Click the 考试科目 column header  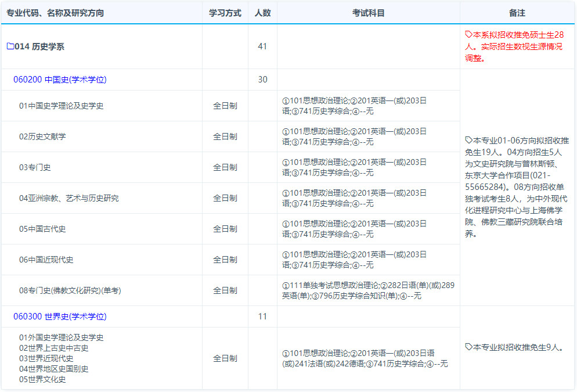(x=368, y=13)
